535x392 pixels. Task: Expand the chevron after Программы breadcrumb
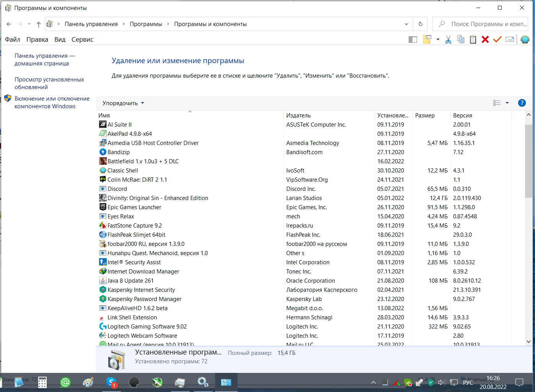click(x=168, y=24)
